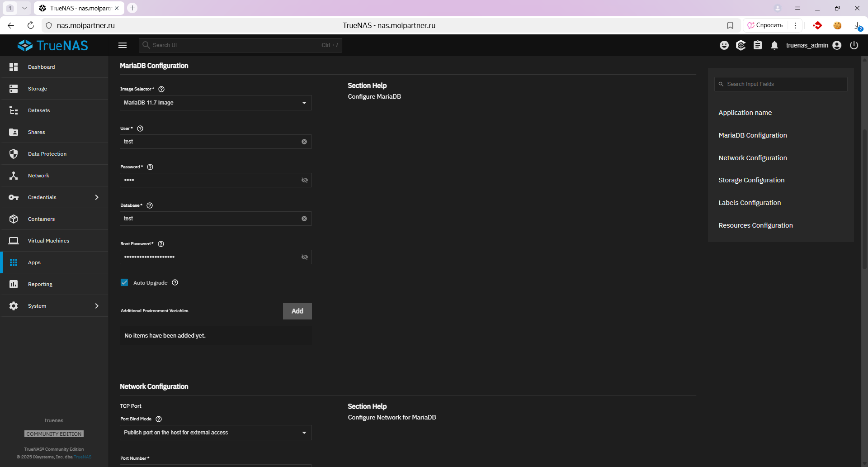Click help icon beside Root Password
This screenshot has width=868, height=467.
click(x=161, y=244)
